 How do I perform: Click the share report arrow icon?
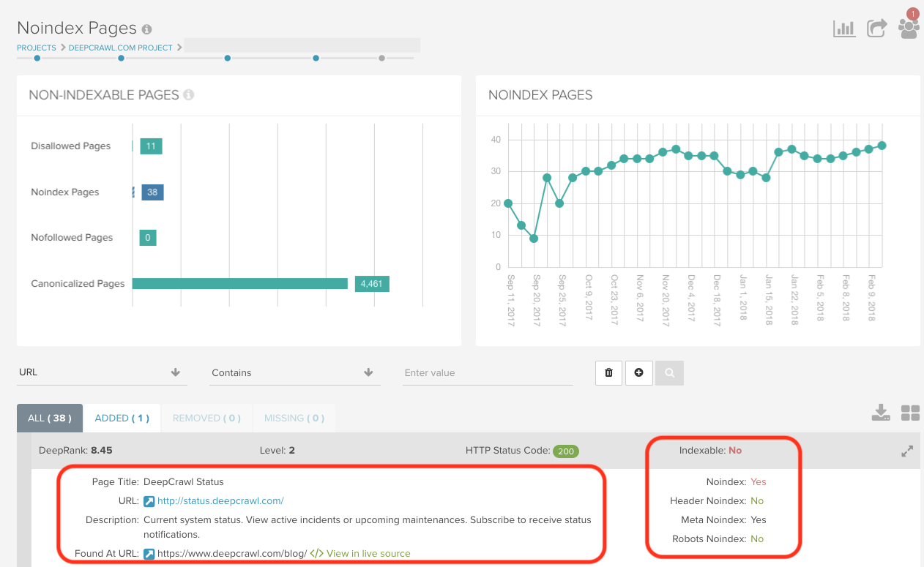click(876, 29)
